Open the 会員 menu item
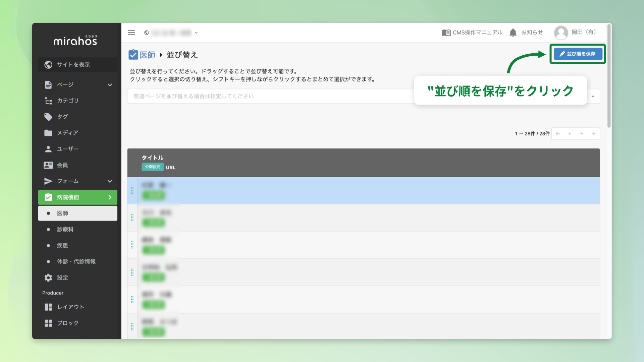The height and width of the screenshot is (362, 644). (78, 165)
